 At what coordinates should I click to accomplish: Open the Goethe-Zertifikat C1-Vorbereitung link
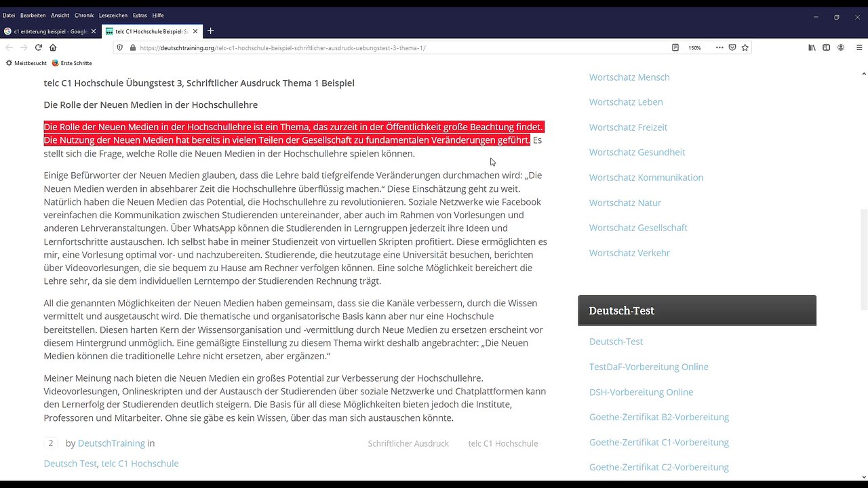tap(659, 442)
